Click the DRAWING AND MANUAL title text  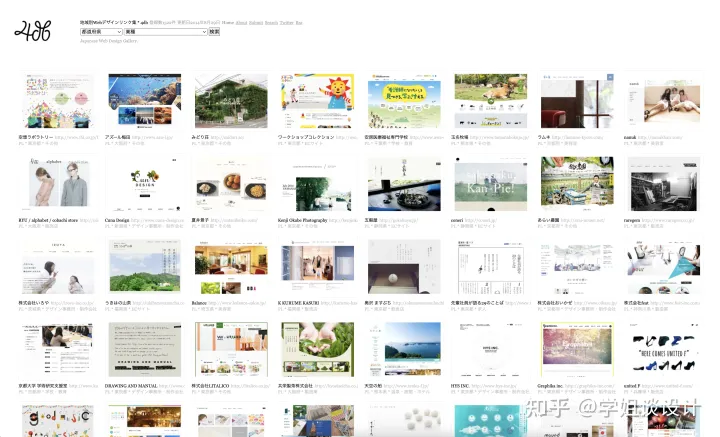[x=131, y=386]
